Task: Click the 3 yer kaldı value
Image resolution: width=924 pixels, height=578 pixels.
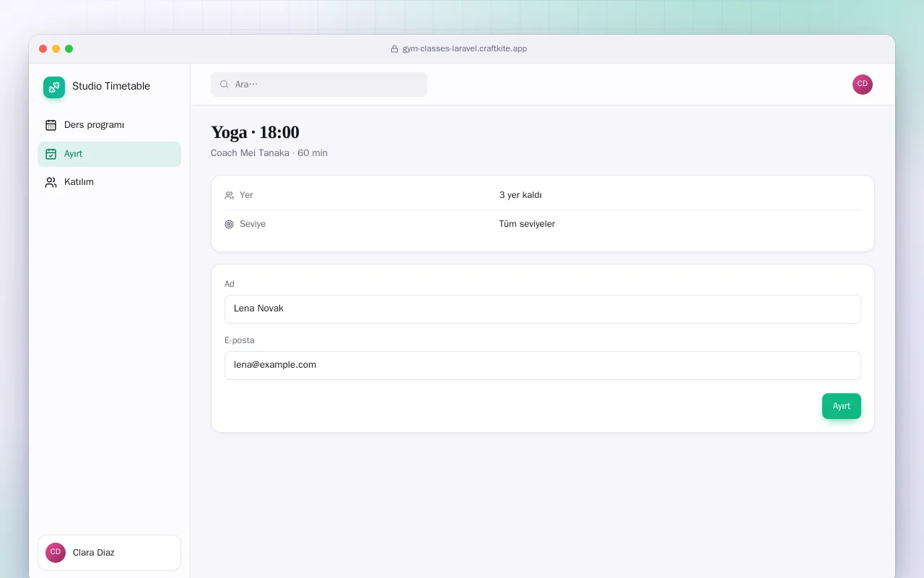Action: pyautogui.click(x=520, y=195)
